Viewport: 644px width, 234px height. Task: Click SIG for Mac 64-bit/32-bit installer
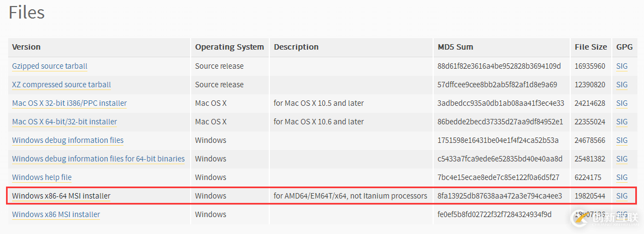pyautogui.click(x=622, y=122)
